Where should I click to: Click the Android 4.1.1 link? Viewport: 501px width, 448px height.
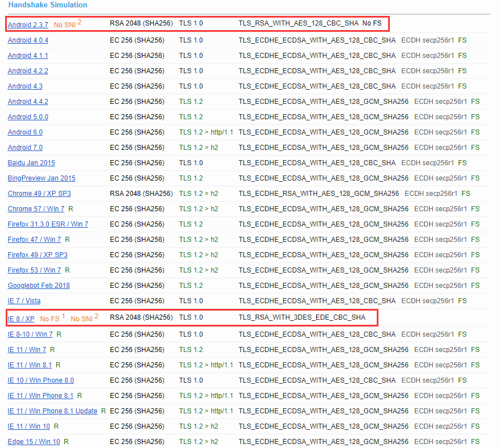28,56
